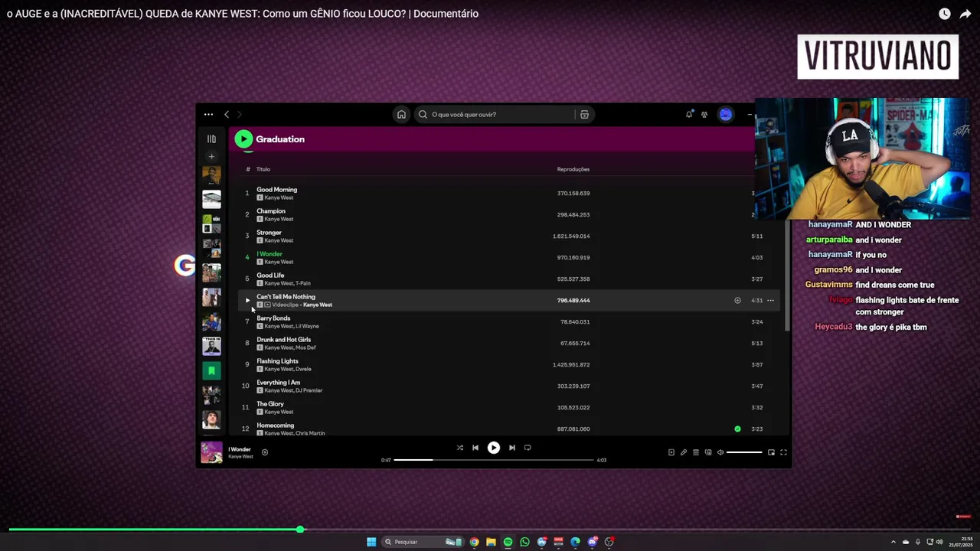Play the Graduation album with green button

coord(243,139)
